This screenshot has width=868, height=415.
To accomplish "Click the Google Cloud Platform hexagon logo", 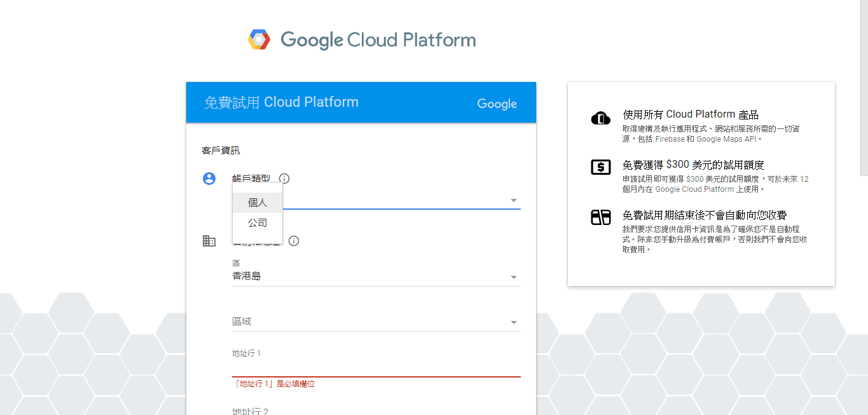I will 259,40.
